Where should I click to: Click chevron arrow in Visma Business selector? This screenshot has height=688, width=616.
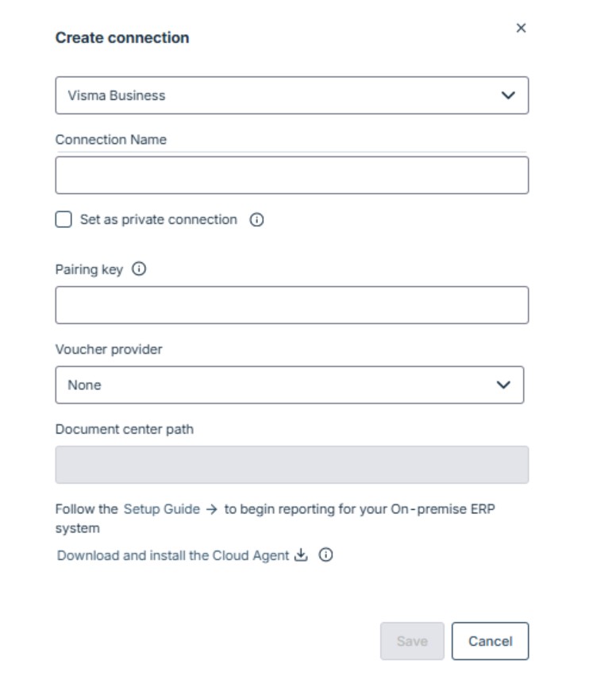pos(508,95)
